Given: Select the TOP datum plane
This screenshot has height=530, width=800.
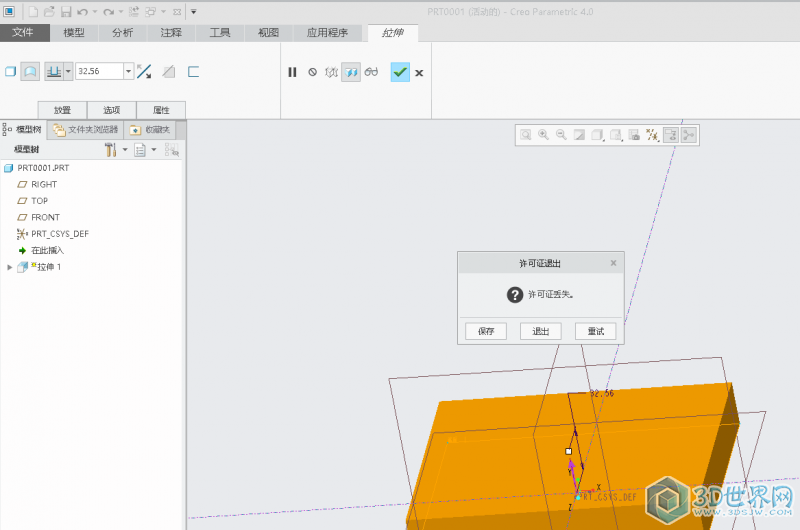Looking at the screenshot, I should (39, 200).
